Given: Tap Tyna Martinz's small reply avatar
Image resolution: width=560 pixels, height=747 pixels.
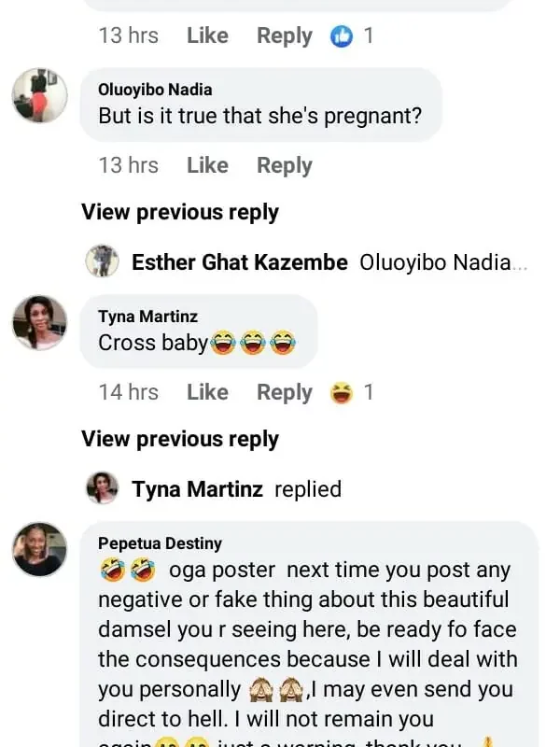Looking at the screenshot, I should (x=102, y=488).
